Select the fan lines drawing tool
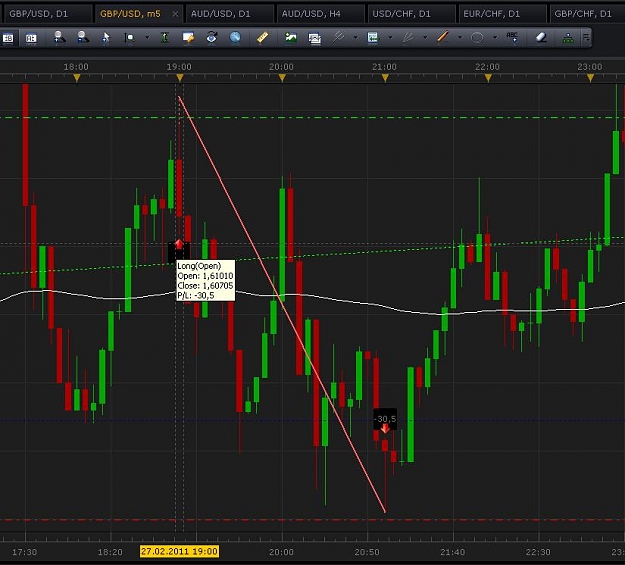The image size is (625, 565). 408,37
